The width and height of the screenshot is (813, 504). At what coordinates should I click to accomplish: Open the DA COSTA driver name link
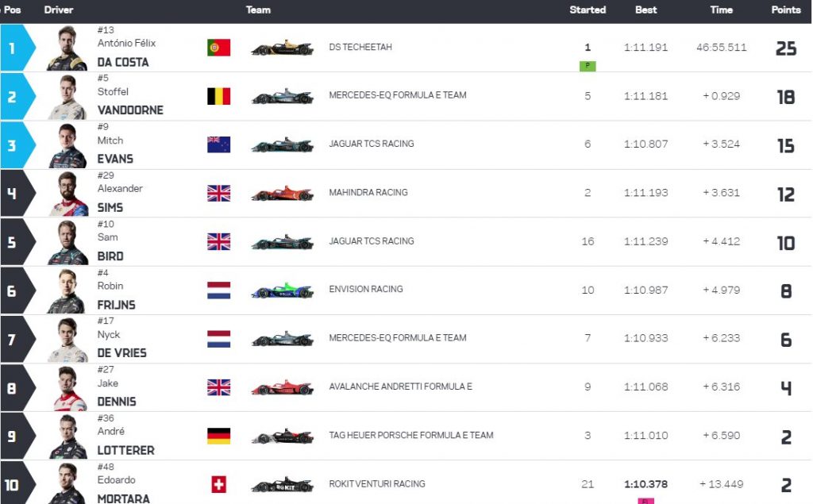123,62
